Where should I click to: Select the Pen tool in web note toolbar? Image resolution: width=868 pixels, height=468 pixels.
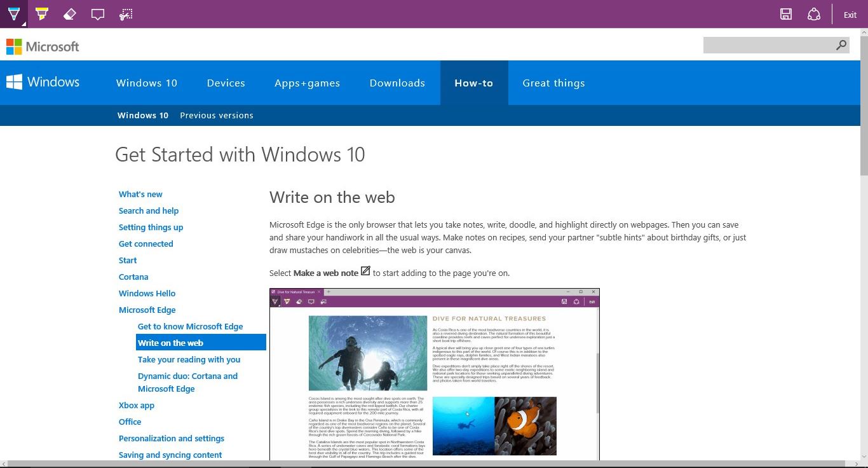pos(13,14)
